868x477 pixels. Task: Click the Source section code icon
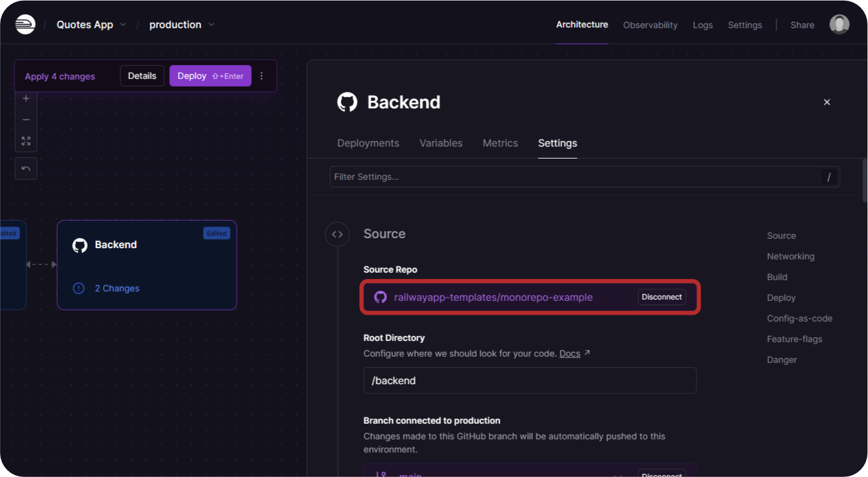pos(337,234)
